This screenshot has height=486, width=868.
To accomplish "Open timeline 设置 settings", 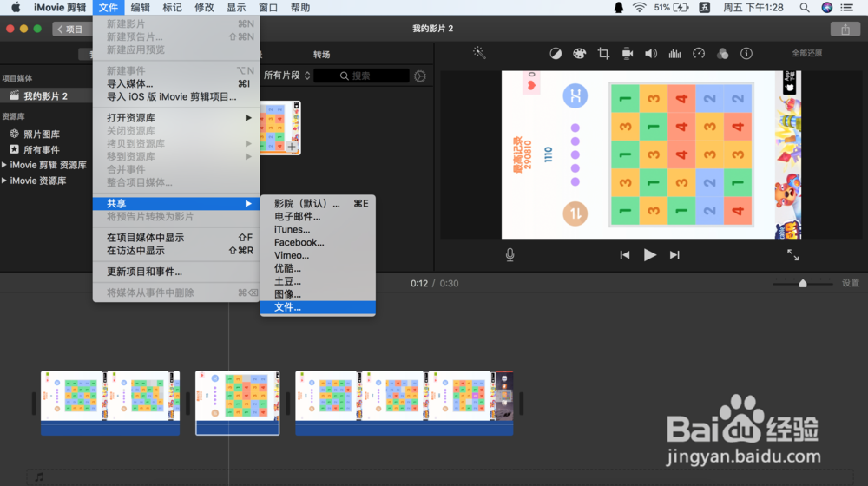I will coord(851,283).
